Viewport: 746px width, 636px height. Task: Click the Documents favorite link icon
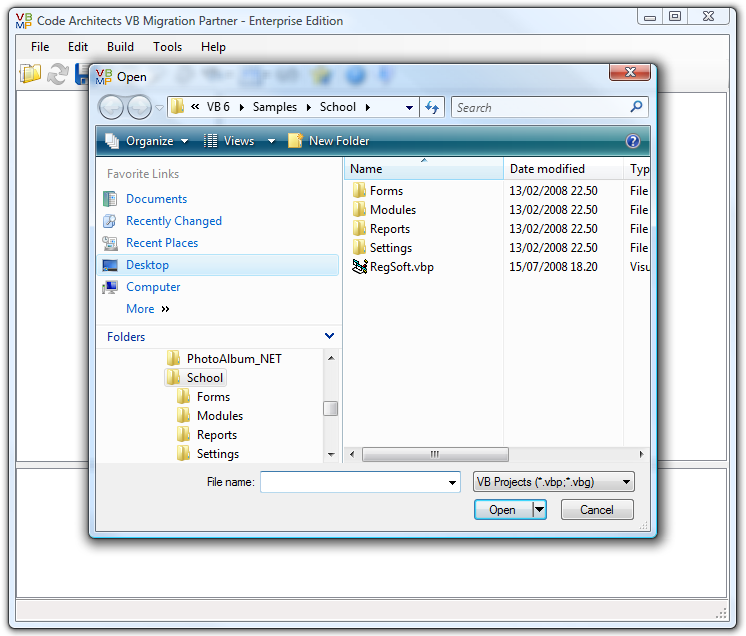[110, 199]
